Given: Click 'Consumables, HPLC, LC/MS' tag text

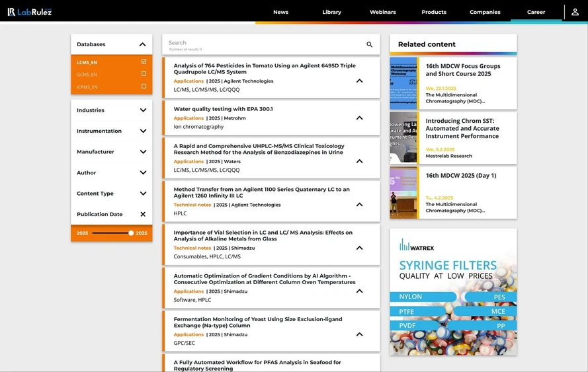Looking at the screenshot, I should point(207,256).
